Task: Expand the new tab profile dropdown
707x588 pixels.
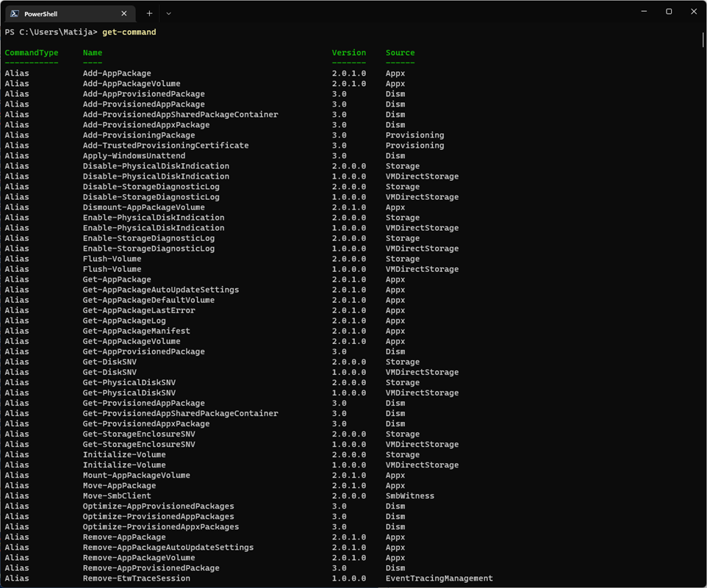Action: [x=168, y=13]
